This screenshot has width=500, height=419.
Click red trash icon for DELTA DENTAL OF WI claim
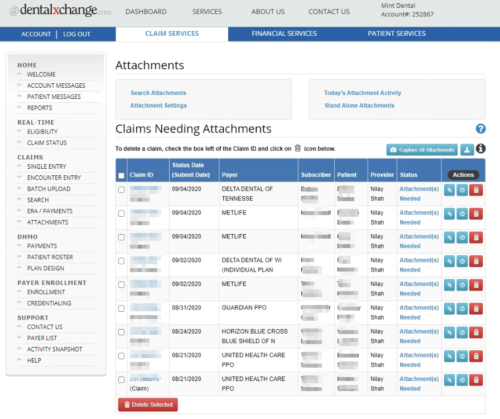tap(476, 261)
